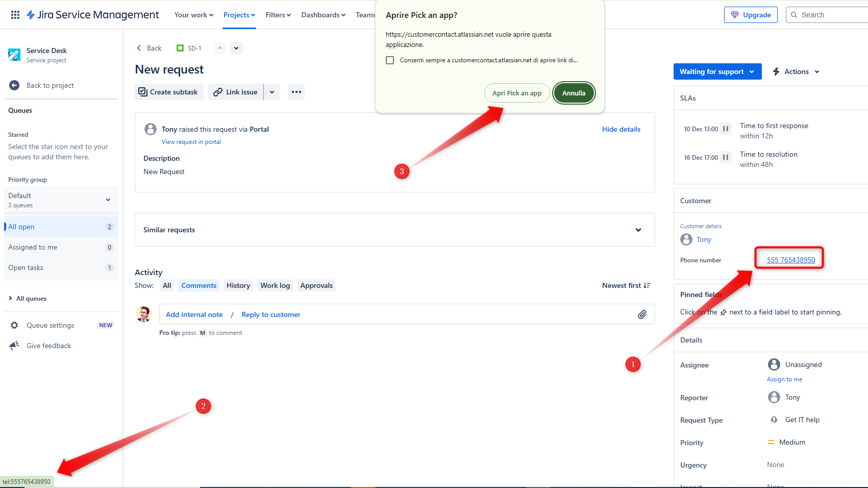
Task: Select the All open queue
Action: pyautogui.click(x=61, y=227)
